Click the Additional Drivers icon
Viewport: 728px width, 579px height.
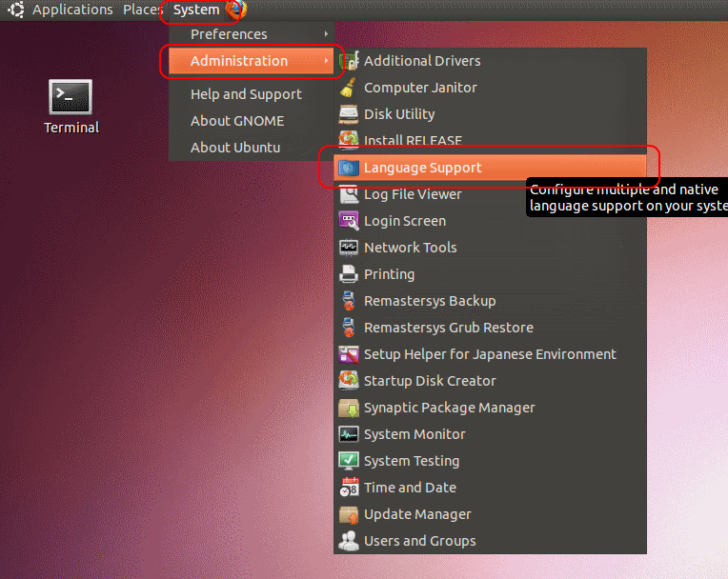point(349,61)
